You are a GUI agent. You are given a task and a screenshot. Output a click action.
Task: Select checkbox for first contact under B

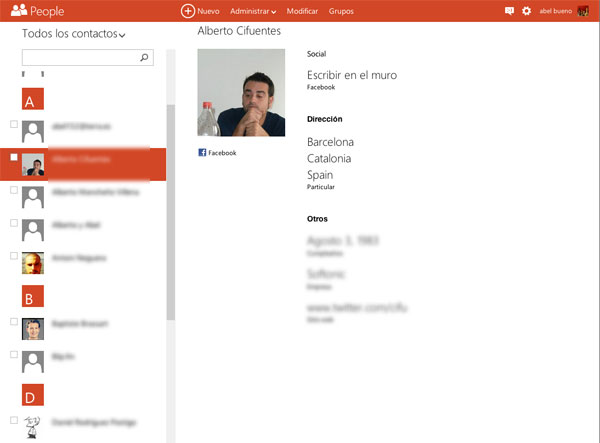point(13,322)
